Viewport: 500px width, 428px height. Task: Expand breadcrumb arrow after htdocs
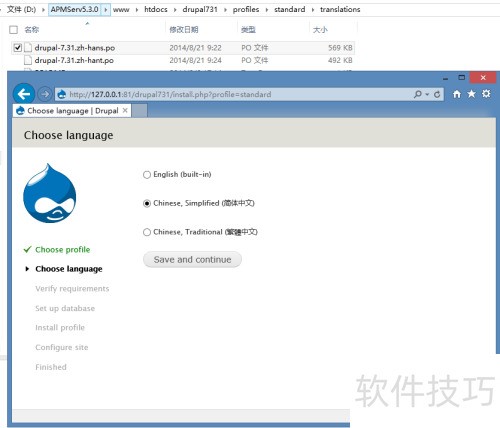tap(175, 10)
